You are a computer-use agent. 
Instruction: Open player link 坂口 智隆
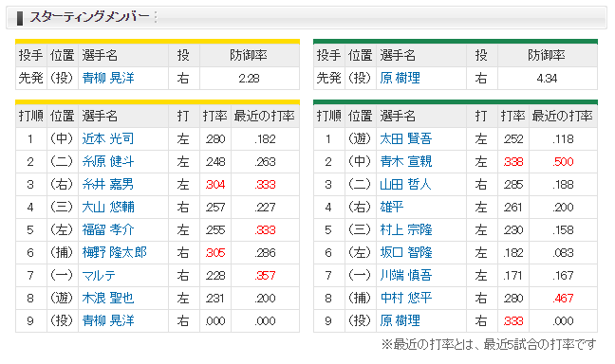point(406,252)
